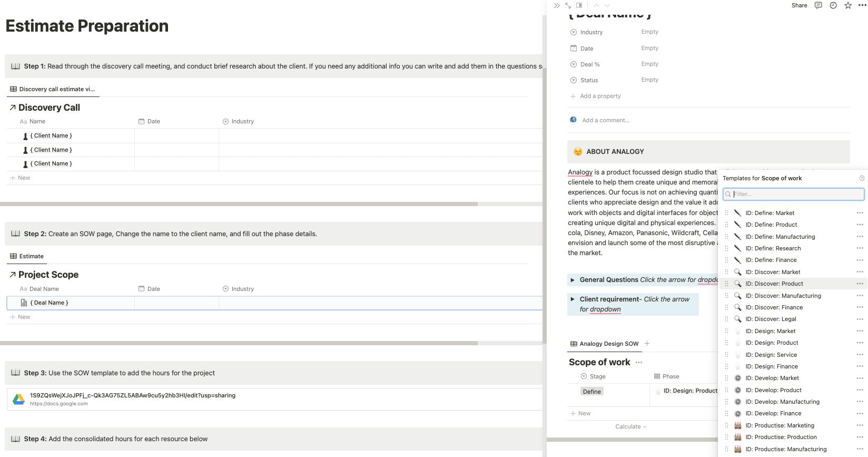
Task: Click the Share button
Action: tap(799, 5)
